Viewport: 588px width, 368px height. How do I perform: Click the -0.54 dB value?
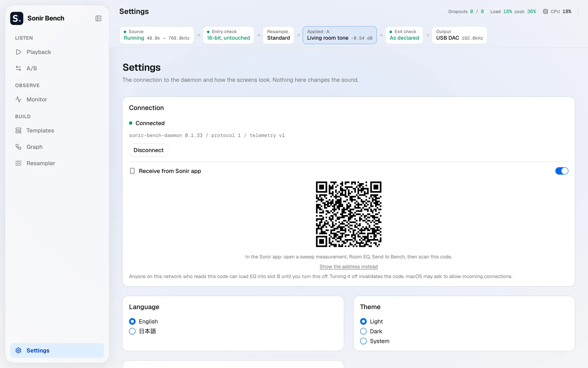coord(362,38)
